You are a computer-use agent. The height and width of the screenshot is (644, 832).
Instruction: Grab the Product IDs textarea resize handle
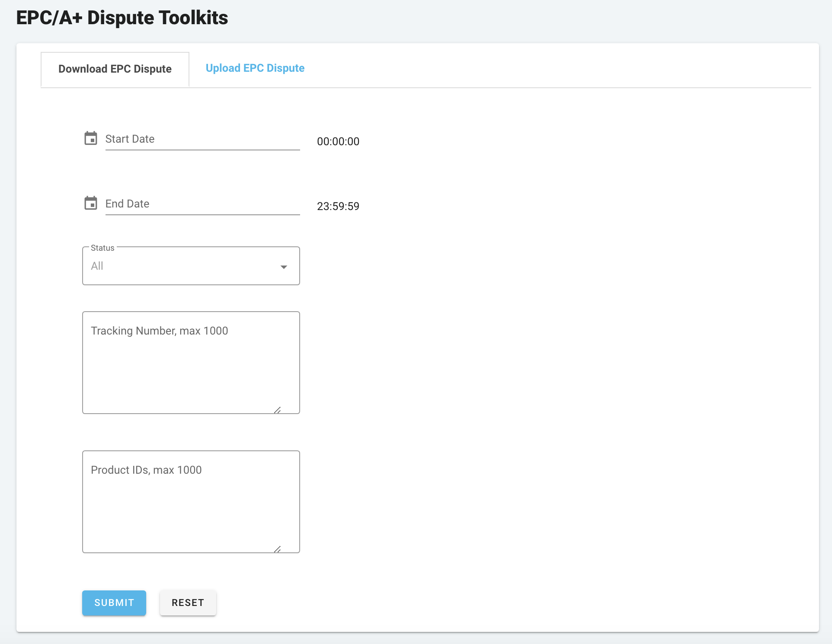[278, 549]
